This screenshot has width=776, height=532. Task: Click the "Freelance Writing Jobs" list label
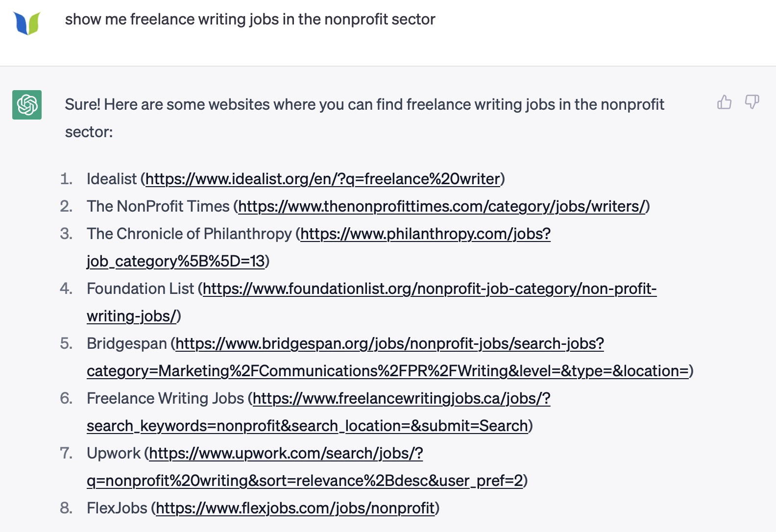[x=165, y=398]
